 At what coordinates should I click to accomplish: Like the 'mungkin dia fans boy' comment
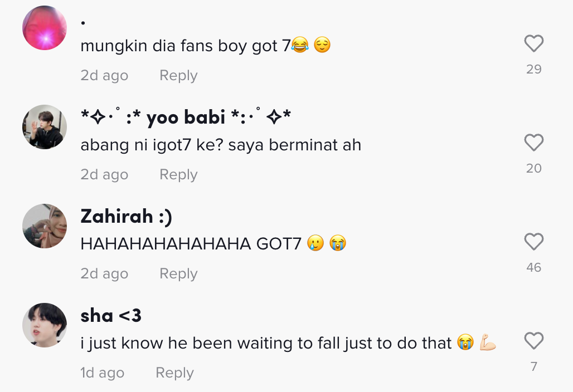(x=533, y=44)
